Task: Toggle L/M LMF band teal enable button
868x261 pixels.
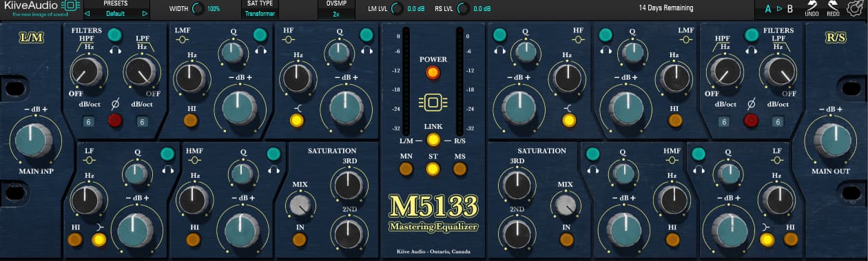Action: coord(260,34)
